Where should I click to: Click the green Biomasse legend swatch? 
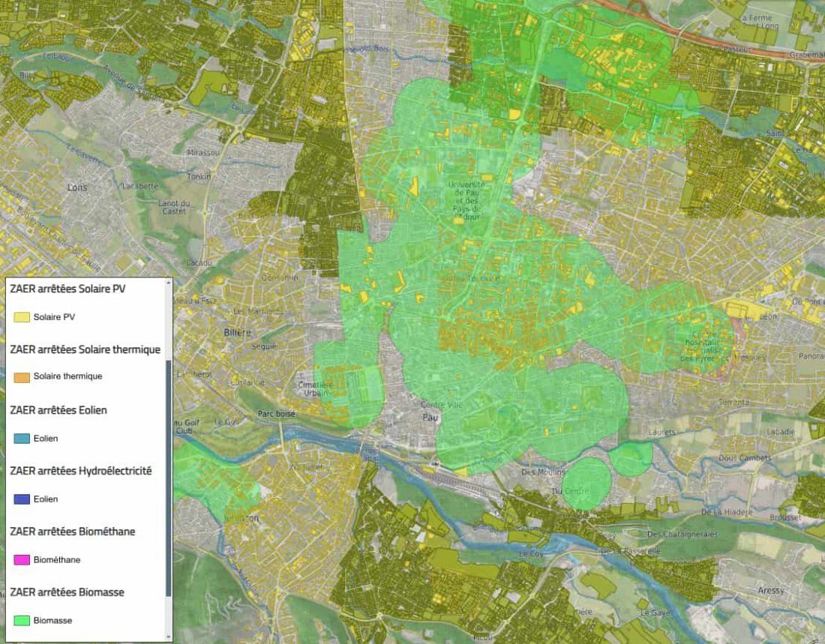(22, 621)
